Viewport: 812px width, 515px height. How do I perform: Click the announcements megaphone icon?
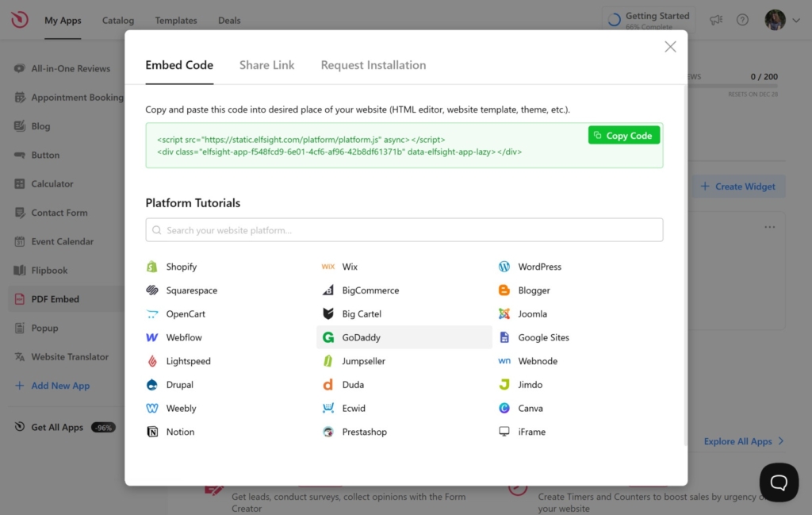point(716,20)
